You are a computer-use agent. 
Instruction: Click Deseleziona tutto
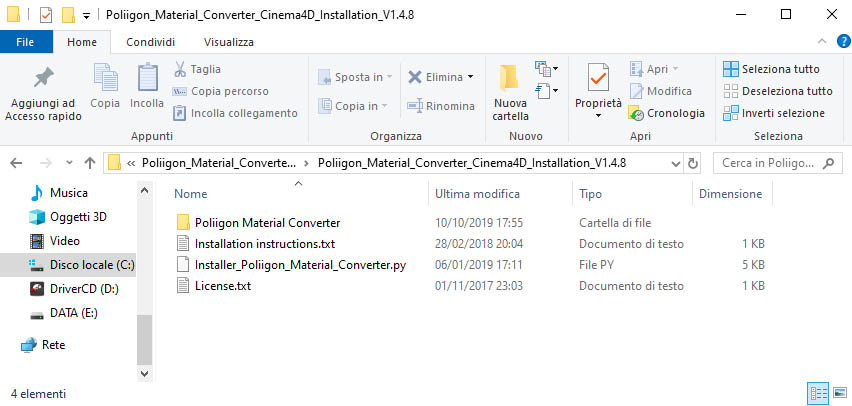point(778,91)
